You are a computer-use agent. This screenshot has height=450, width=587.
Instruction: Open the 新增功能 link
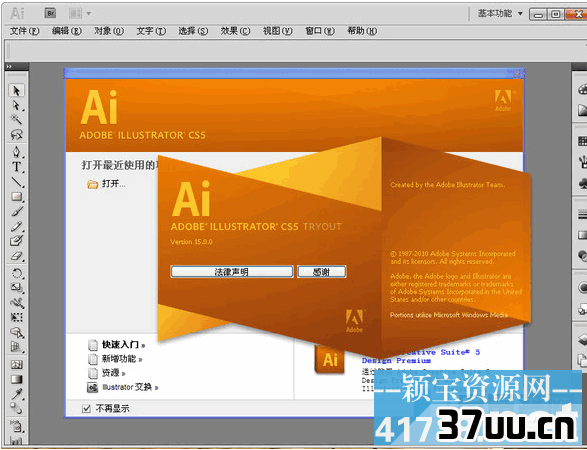[x=122, y=359]
